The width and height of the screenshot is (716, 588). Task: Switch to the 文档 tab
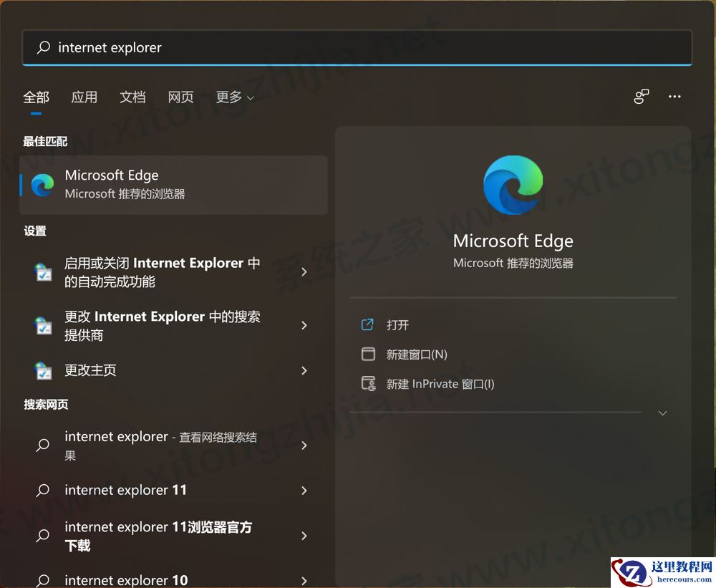coord(132,97)
